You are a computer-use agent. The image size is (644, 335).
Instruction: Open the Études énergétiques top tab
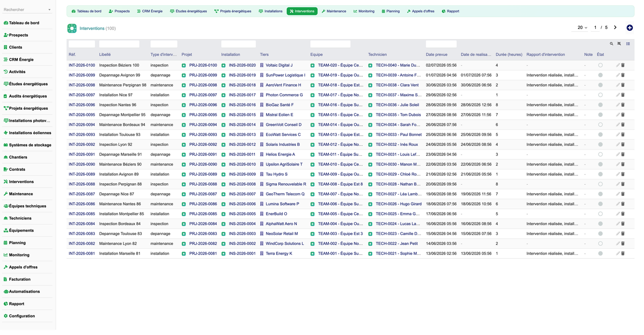click(189, 11)
